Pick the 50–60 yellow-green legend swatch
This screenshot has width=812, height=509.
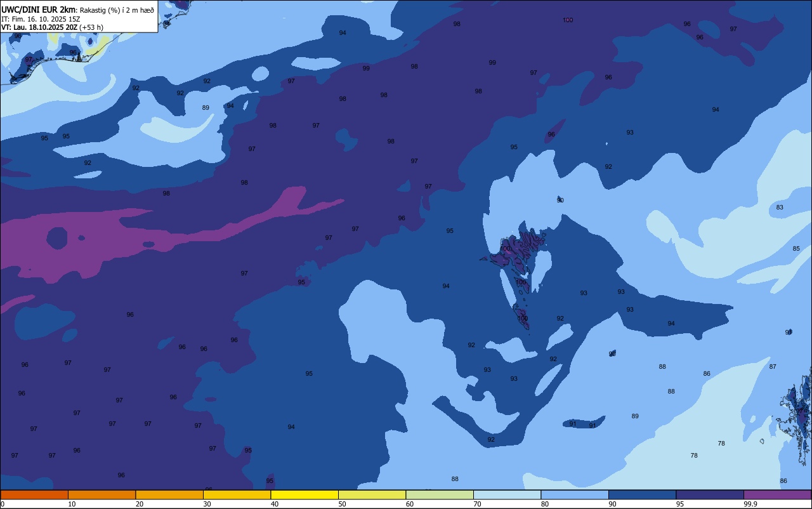pyautogui.click(x=372, y=494)
